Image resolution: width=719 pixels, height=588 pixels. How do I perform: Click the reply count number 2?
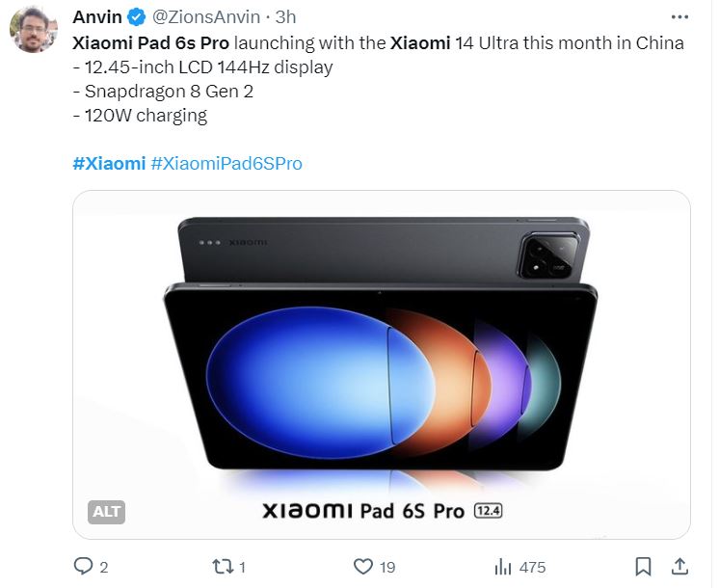[x=103, y=567]
